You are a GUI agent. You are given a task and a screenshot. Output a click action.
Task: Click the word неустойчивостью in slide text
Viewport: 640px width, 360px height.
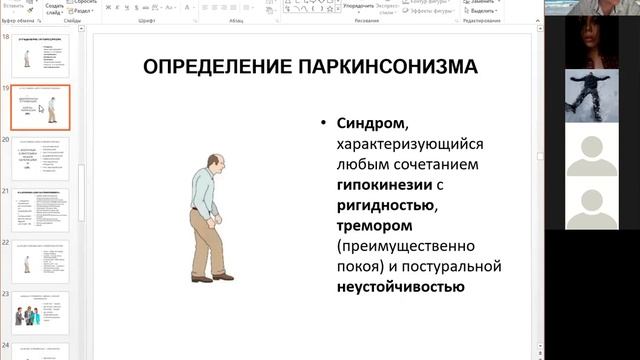click(400, 287)
